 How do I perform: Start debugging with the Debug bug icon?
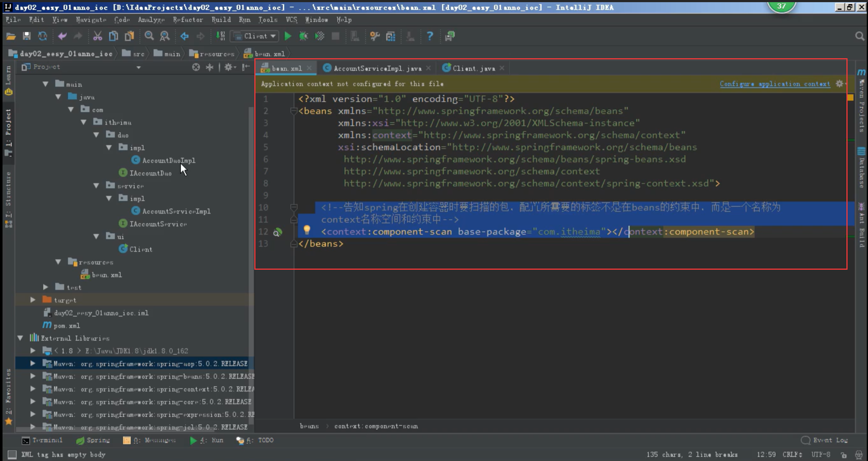(304, 36)
